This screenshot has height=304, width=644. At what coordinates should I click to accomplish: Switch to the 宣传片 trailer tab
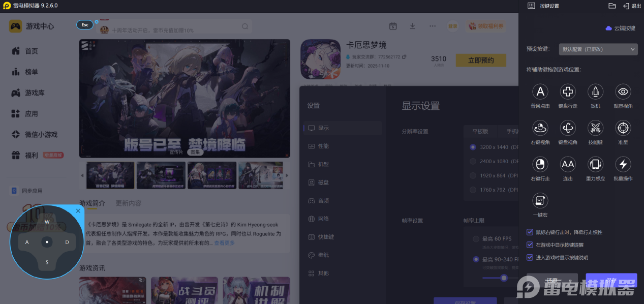pyautogui.click(x=176, y=151)
